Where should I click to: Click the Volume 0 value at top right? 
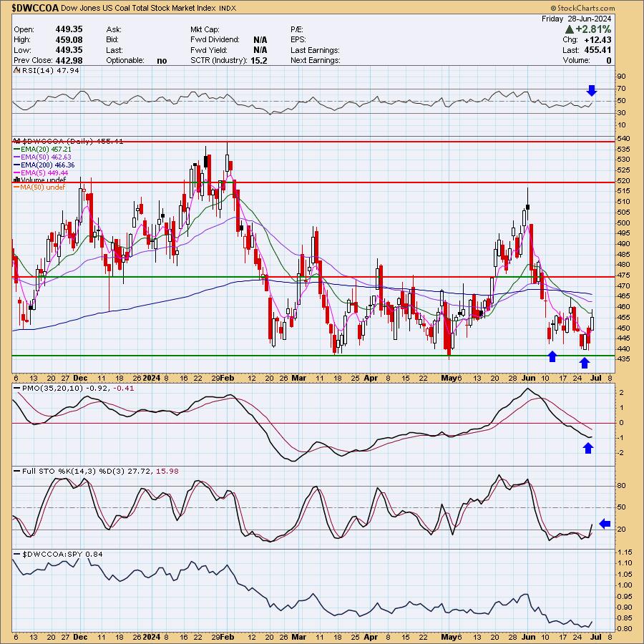(x=609, y=60)
